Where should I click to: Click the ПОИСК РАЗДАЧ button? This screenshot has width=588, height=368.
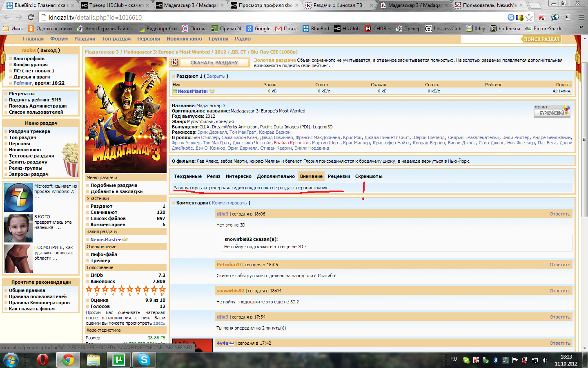(541, 39)
